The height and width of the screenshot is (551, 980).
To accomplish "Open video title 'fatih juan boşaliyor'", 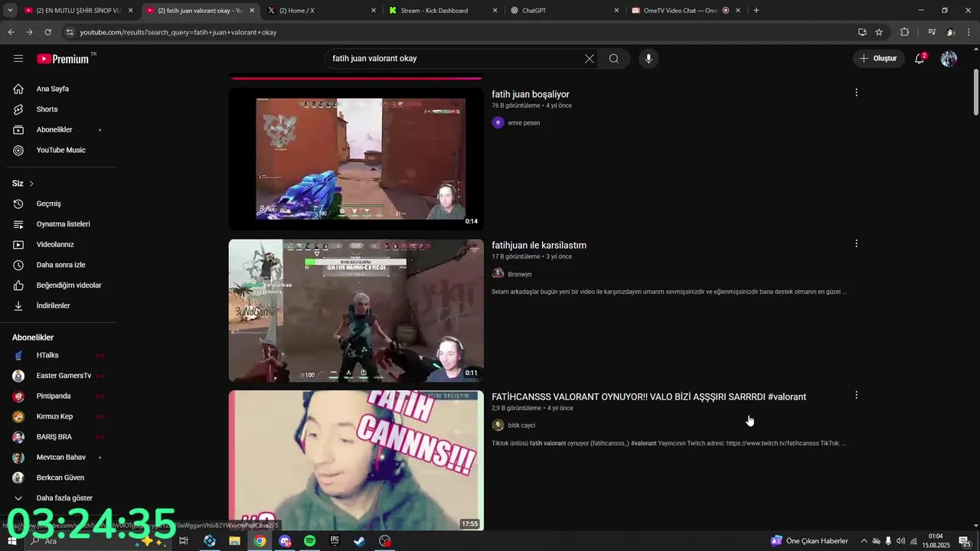I will click(531, 94).
